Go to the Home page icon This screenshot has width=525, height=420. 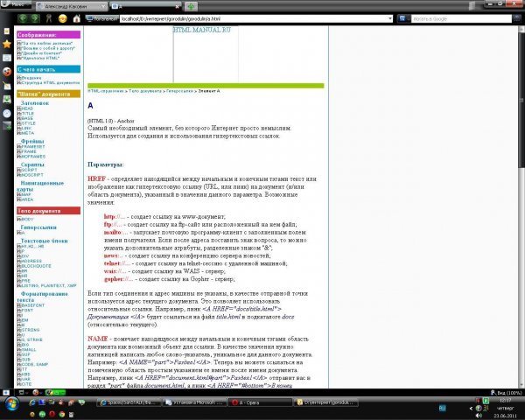point(77,18)
